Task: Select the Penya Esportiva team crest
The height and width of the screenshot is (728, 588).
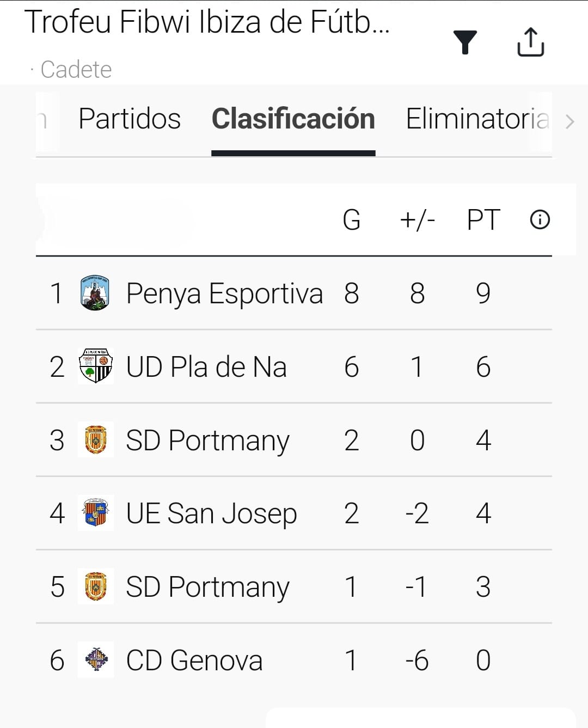Action: pos(95,293)
